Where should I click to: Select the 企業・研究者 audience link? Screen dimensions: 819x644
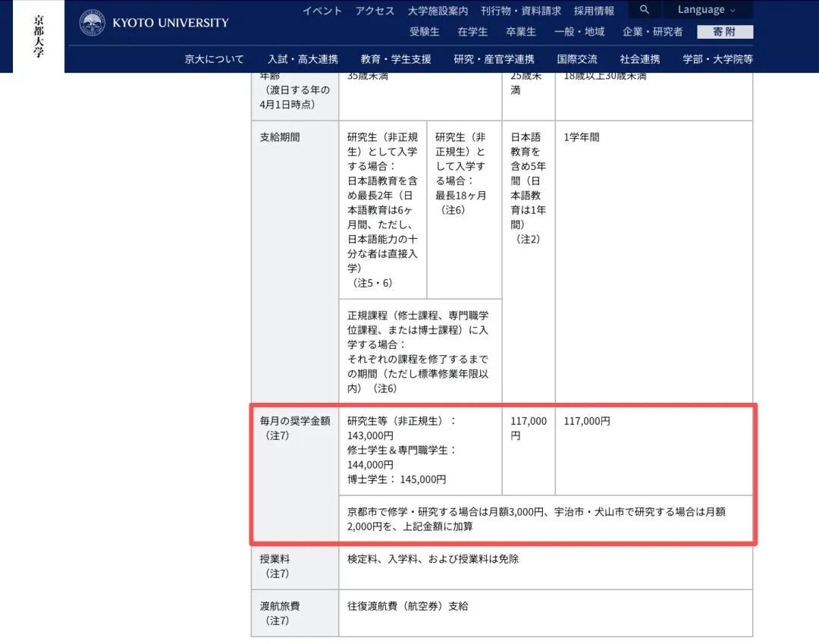(x=652, y=32)
